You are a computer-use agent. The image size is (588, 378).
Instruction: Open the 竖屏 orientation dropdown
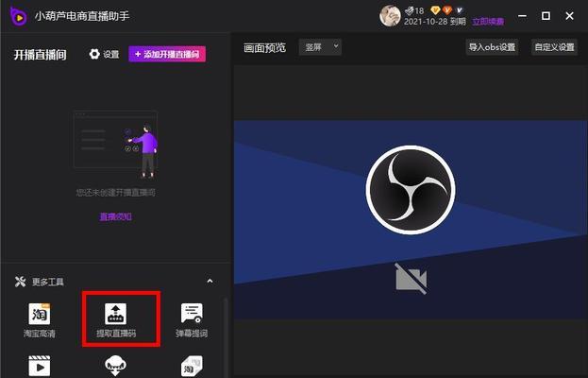(320, 47)
